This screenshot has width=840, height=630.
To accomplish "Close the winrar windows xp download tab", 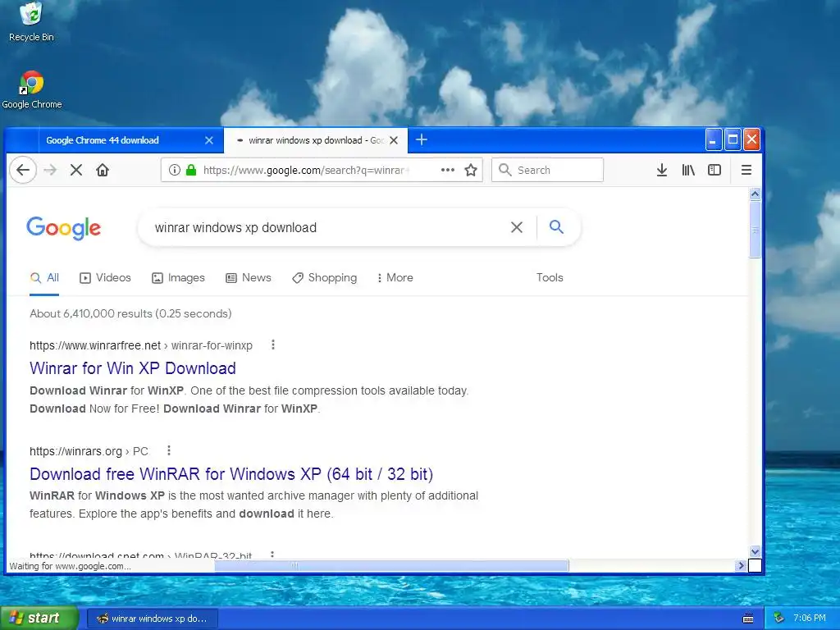I will [394, 140].
